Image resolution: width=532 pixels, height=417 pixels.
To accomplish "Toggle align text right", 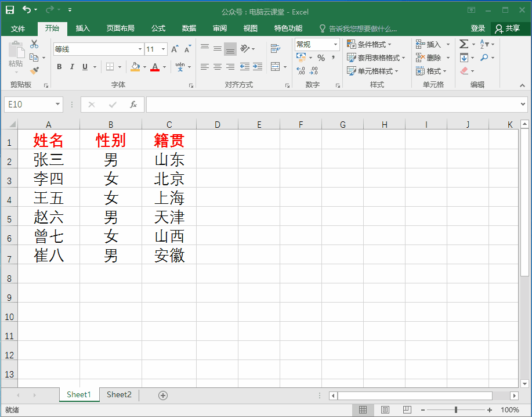I will click(230, 67).
